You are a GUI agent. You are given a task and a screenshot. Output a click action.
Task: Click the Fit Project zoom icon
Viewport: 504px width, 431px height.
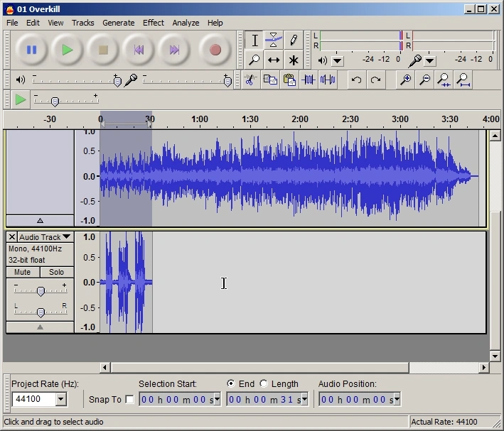point(463,80)
